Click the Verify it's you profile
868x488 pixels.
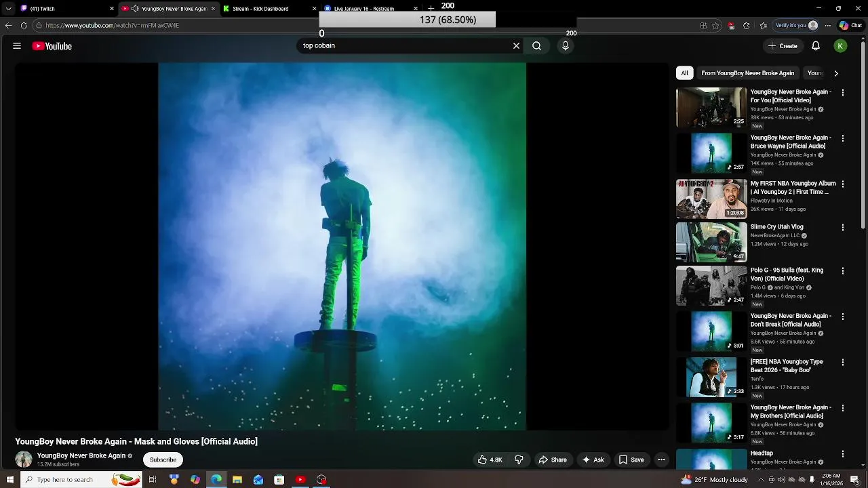[797, 26]
